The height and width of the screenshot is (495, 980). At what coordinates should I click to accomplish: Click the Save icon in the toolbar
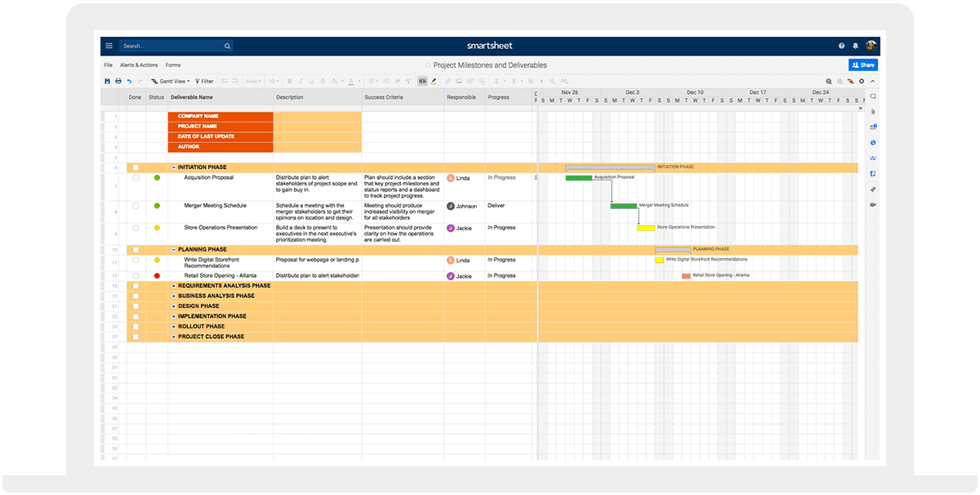107,81
